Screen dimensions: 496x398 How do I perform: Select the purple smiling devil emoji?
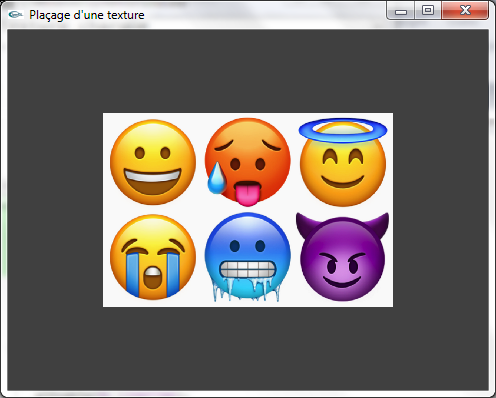pos(342,257)
